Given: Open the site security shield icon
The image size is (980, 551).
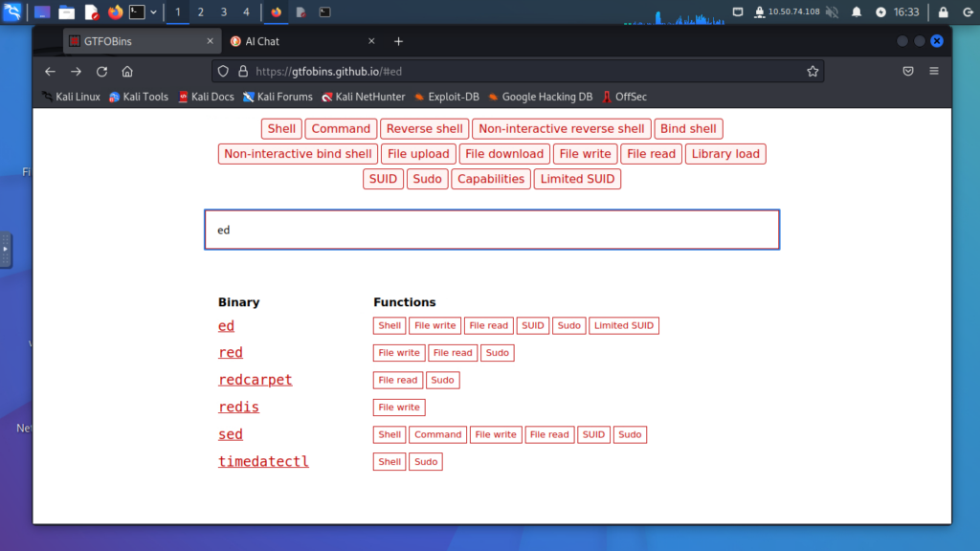Looking at the screenshot, I should point(223,71).
